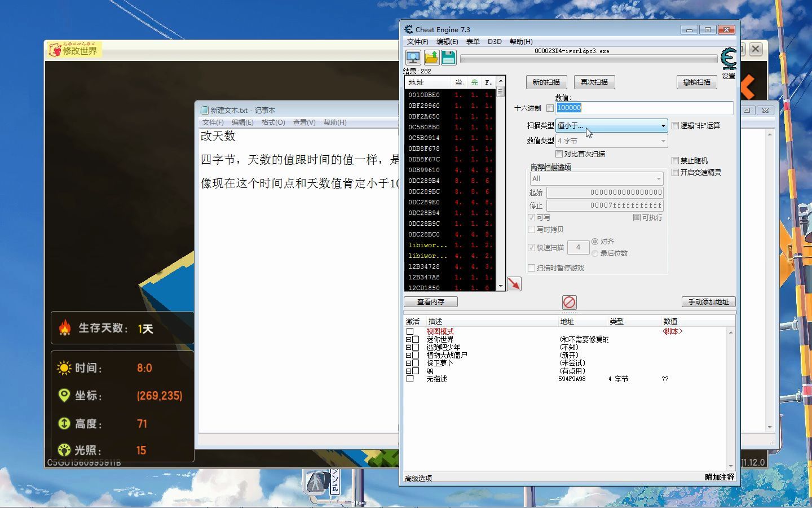Open Cheat Engine 编辑(E) menu
The height and width of the screenshot is (508, 812).
(x=447, y=42)
